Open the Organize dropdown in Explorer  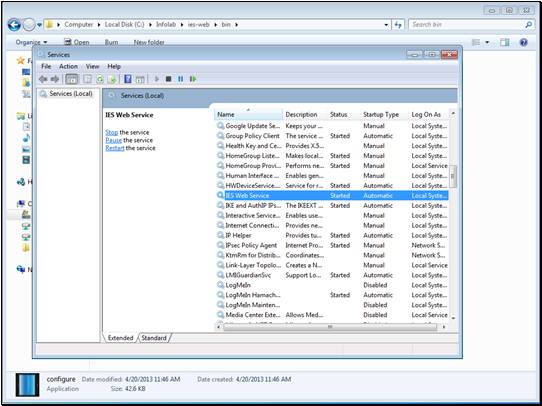click(31, 42)
